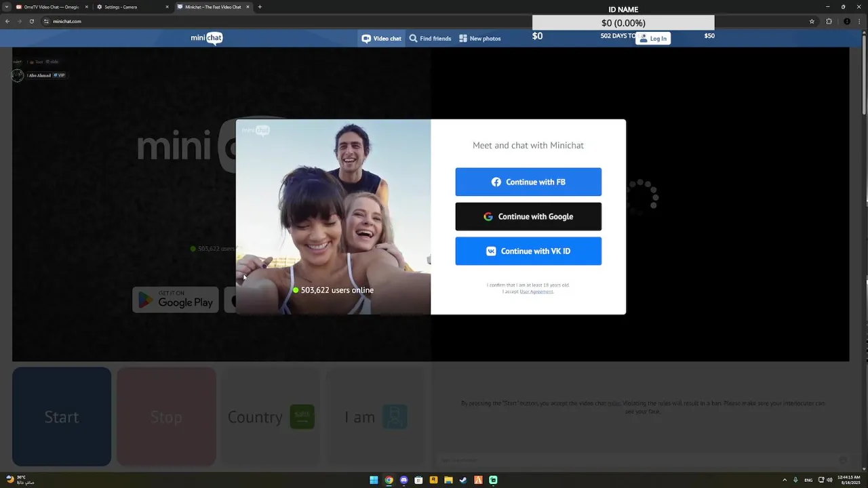This screenshot has height=488, width=868.
Task: Open the Country selector
Action: click(x=270, y=417)
